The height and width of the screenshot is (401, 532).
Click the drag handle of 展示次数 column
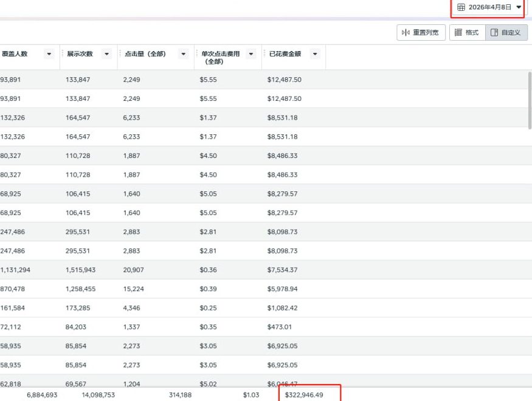point(63,53)
